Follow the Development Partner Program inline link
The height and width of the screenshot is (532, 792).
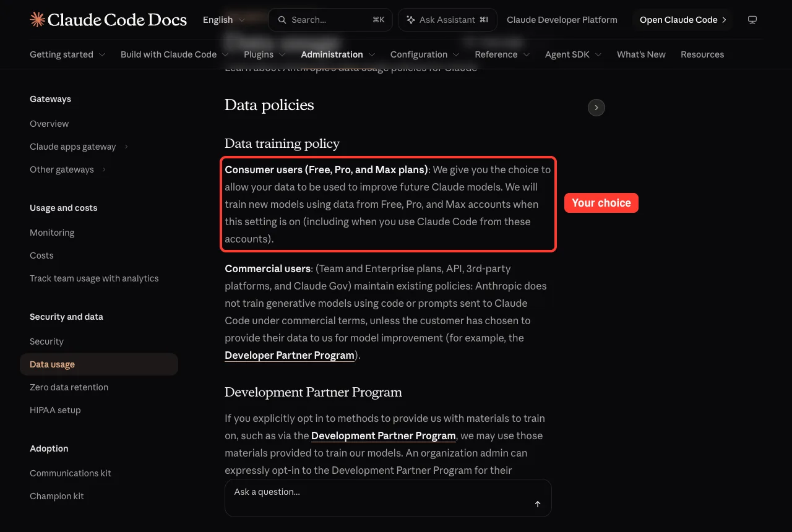pos(384,435)
